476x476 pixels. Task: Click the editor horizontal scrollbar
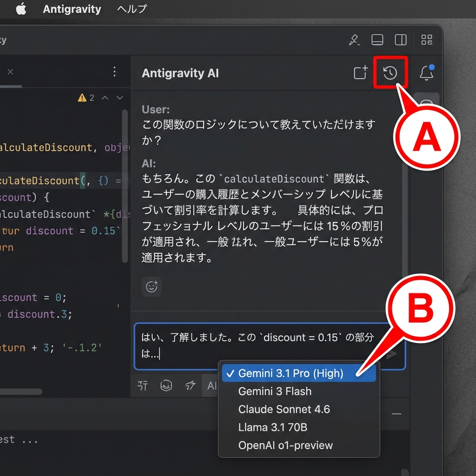(20, 391)
